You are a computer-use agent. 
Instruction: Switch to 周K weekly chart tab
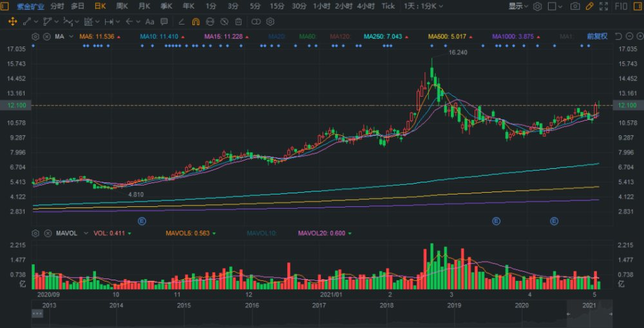coord(122,6)
